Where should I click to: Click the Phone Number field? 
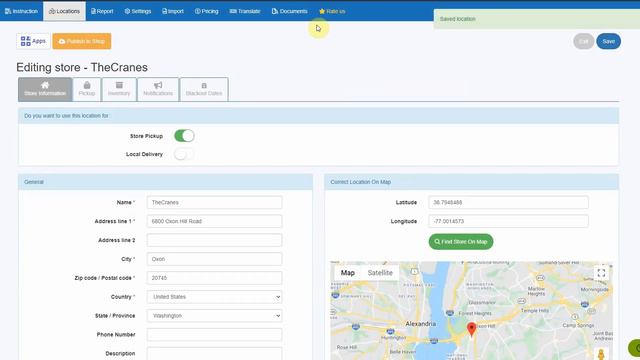214,335
